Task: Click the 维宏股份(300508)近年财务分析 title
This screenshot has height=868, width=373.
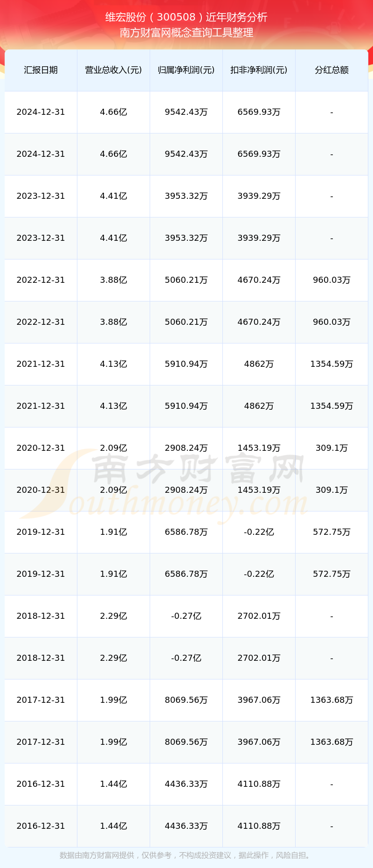Action: pyautogui.click(x=186, y=17)
